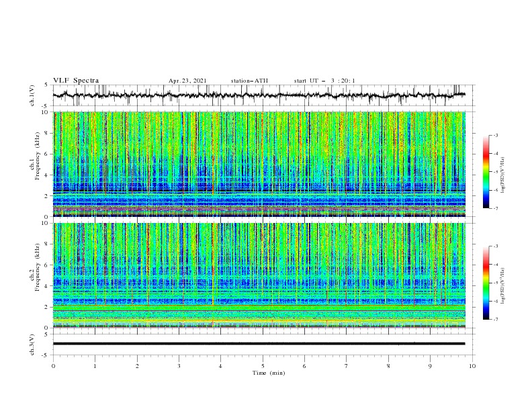Click the lower colorbar 'log(PSD)(V²/Hz)' label
The image size is (532, 411).
[502, 285]
